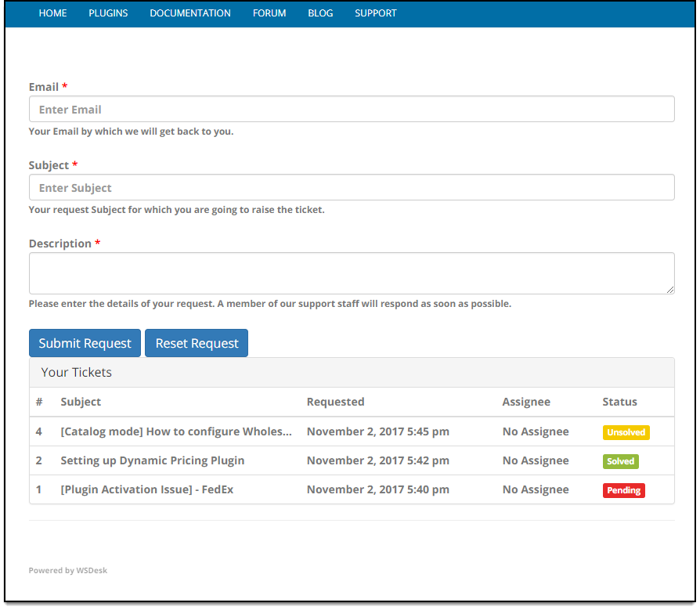This screenshot has height=610, width=700.
Task: Open the BLOG page
Action: (320, 13)
